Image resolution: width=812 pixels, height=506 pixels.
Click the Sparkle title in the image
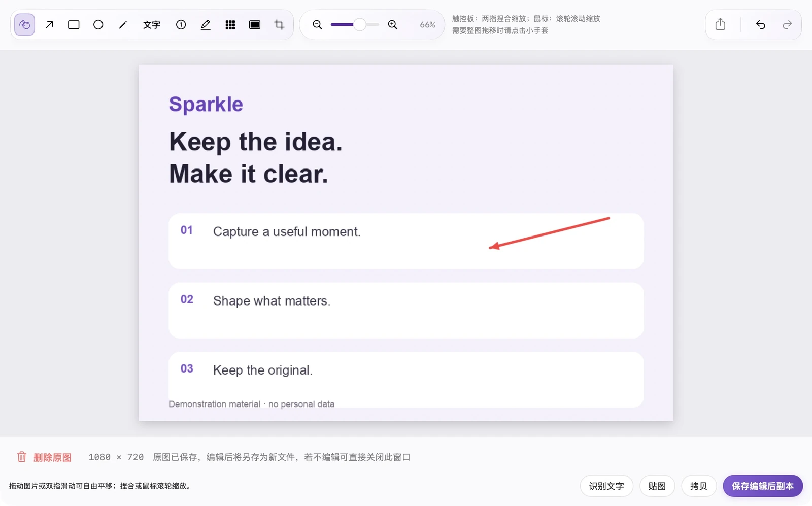206,104
